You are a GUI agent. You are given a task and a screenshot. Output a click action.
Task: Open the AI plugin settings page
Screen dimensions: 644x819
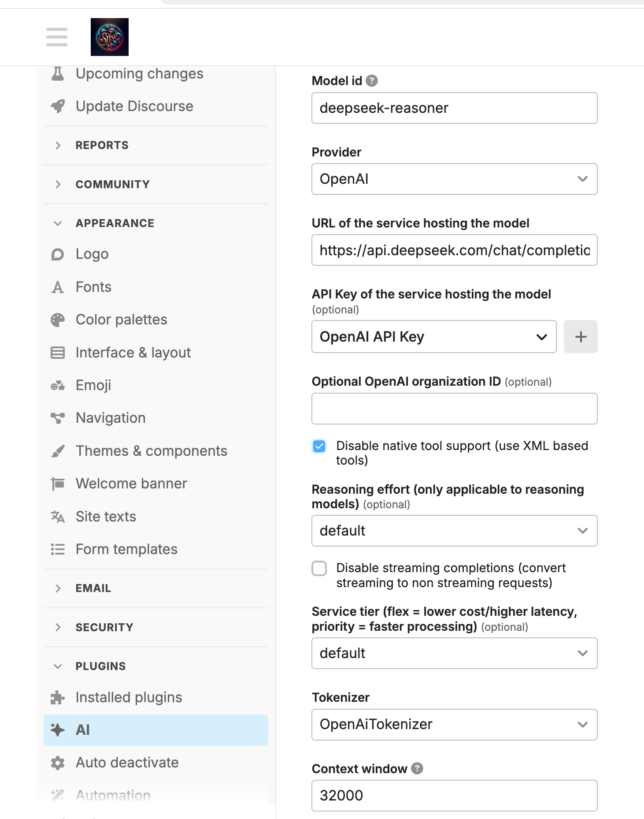tap(83, 730)
